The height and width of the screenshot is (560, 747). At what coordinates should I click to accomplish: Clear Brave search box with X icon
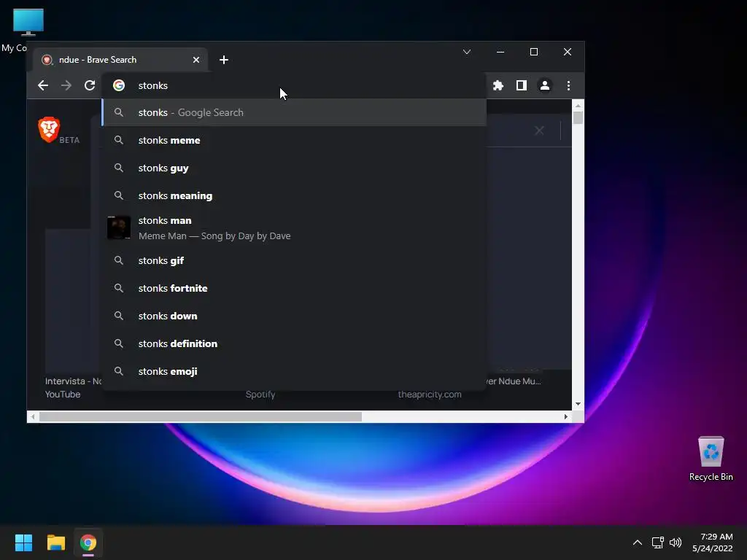coord(539,131)
